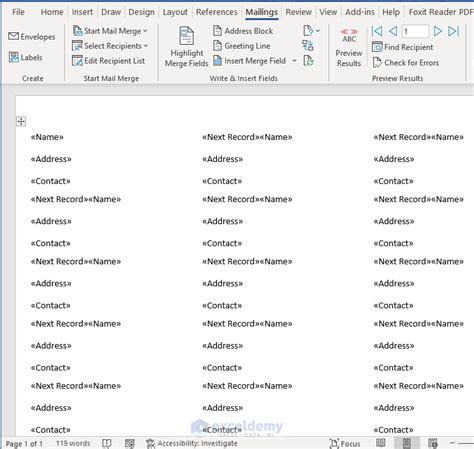Open the Add-ins tab
Screen dimensions: 474x449
click(x=360, y=12)
